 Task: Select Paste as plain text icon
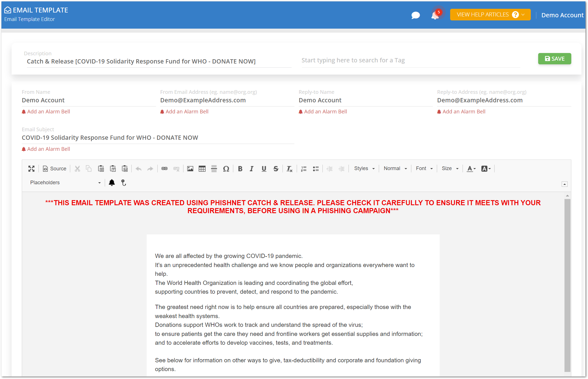coord(113,169)
